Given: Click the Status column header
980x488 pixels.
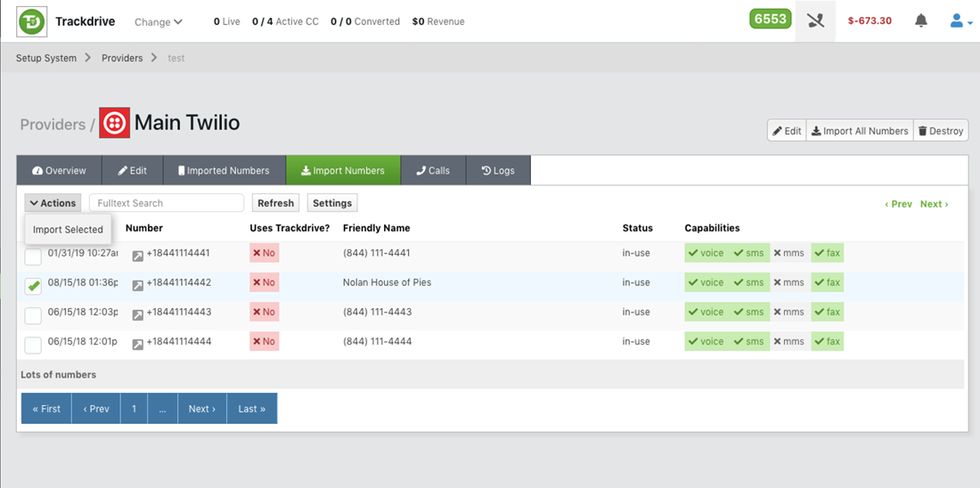Looking at the screenshot, I should coord(638,228).
